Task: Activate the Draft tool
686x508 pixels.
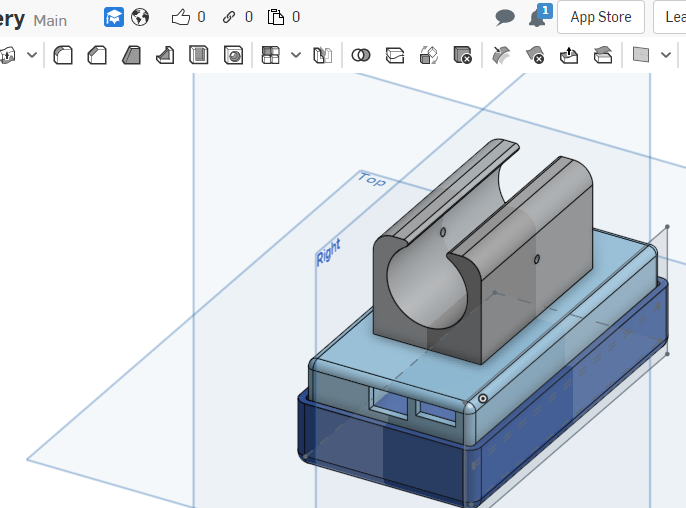Action: point(131,55)
